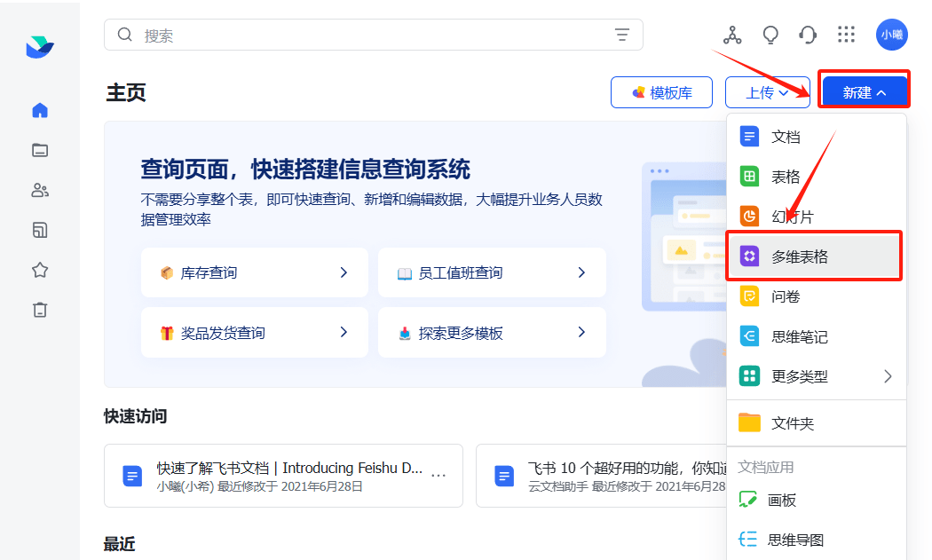Image resolution: width=932 pixels, height=560 pixels.
Task: Create a new 表格 spreadsheet
Action: (x=816, y=177)
